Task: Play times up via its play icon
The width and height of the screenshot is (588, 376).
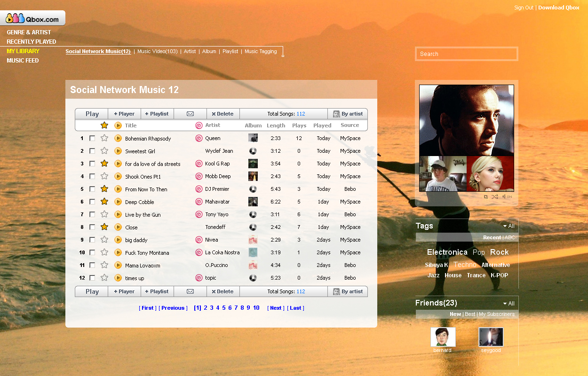Action: click(118, 278)
